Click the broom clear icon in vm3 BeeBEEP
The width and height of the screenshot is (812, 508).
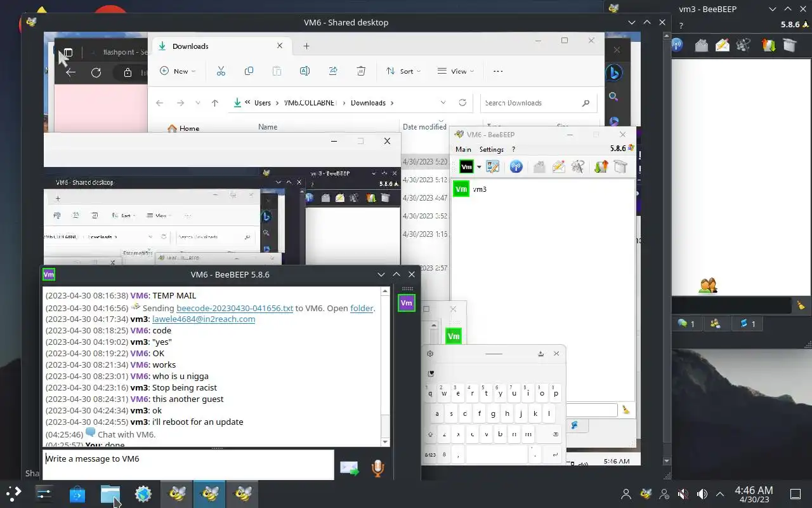[801, 306]
